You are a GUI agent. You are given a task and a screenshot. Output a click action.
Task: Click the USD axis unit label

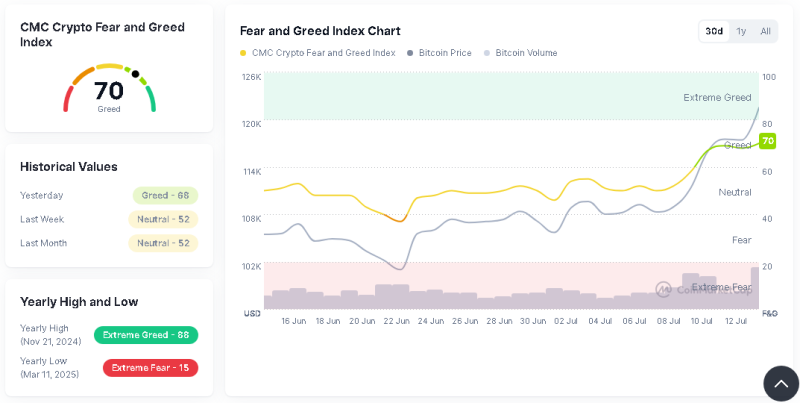(x=252, y=313)
